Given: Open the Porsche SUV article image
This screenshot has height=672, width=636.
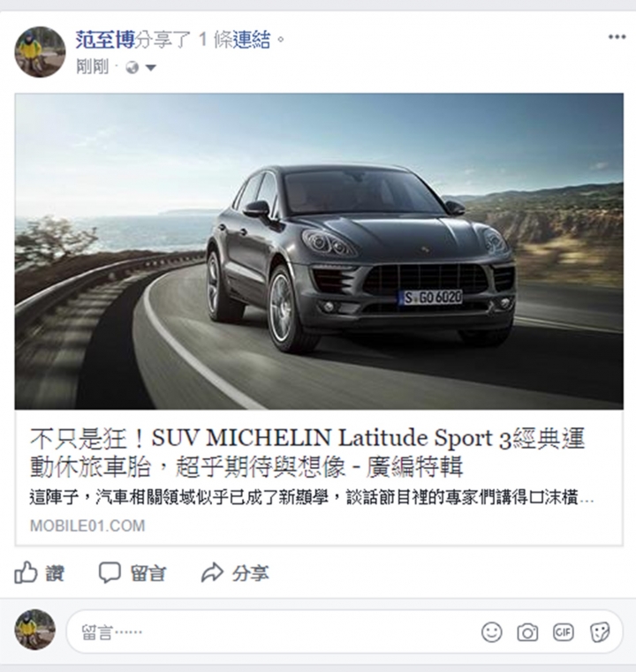Looking at the screenshot, I should coord(319,251).
